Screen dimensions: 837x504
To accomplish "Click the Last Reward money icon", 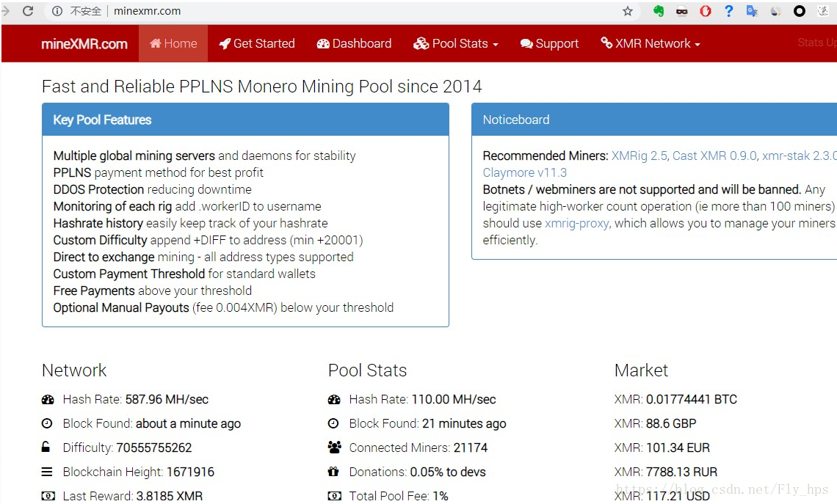I will [x=48, y=496].
